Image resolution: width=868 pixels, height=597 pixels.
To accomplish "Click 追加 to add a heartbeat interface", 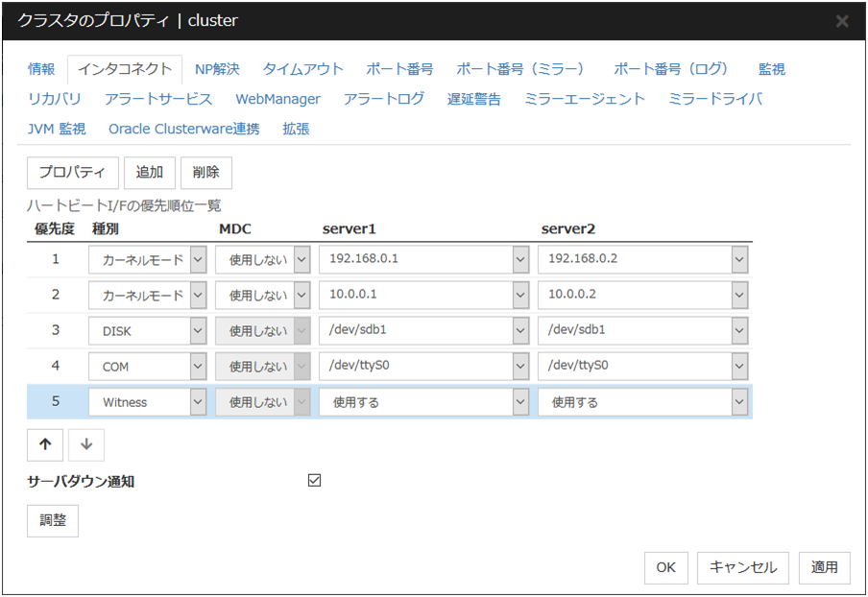I will [149, 173].
